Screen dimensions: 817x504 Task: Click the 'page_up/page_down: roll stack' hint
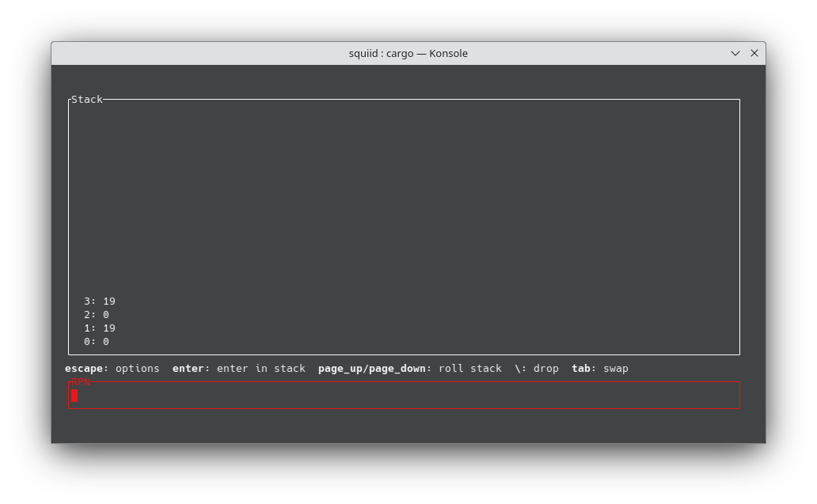(x=409, y=368)
